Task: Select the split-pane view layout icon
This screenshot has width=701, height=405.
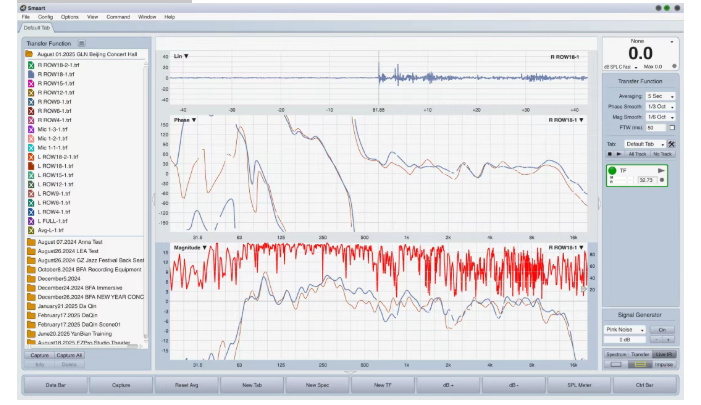Action: point(640,364)
